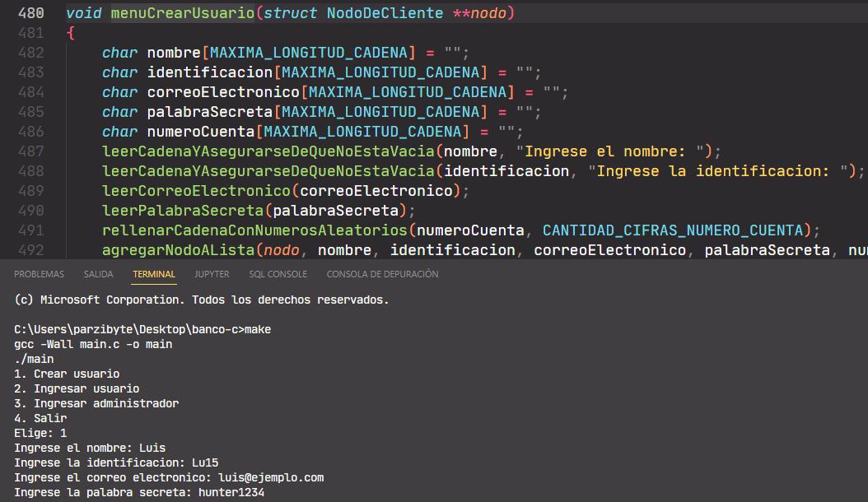This screenshot has height=502, width=868.
Task: Click the opening brace on line 481
Action: click(70, 33)
